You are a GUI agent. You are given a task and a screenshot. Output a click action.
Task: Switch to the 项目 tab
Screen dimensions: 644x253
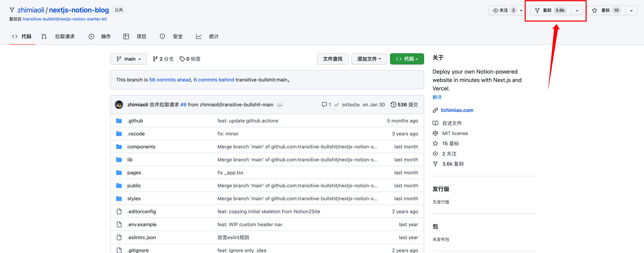[x=135, y=36]
